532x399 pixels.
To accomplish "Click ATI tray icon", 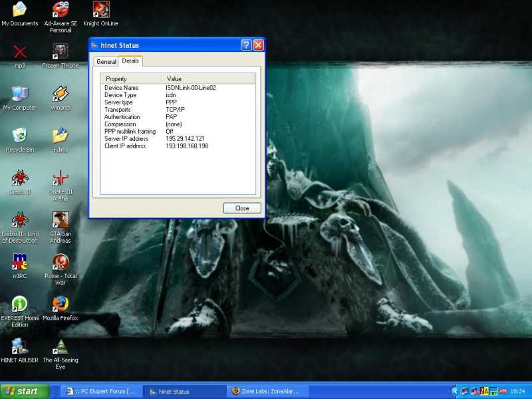I will (503, 391).
